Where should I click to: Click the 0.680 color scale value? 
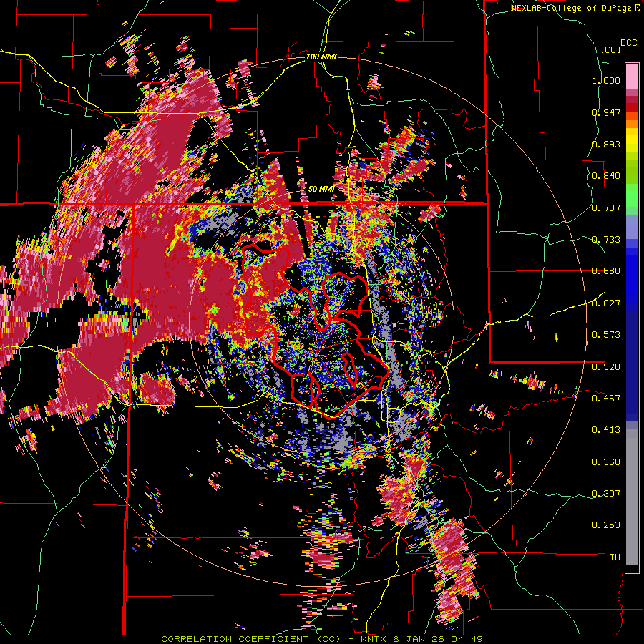[x=606, y=271]
